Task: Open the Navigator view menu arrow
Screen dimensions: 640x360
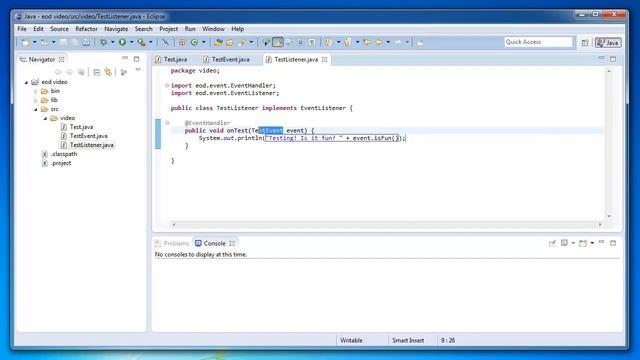Action: pos(138,70)
